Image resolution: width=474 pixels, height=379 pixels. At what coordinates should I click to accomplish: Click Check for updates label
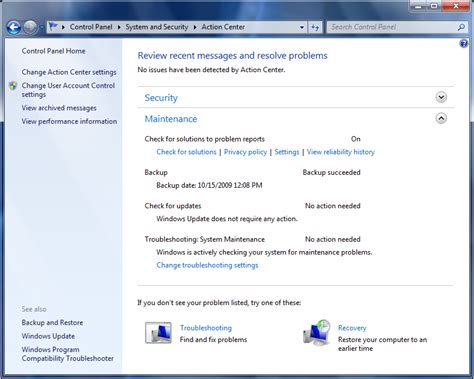tap(173, 206)
